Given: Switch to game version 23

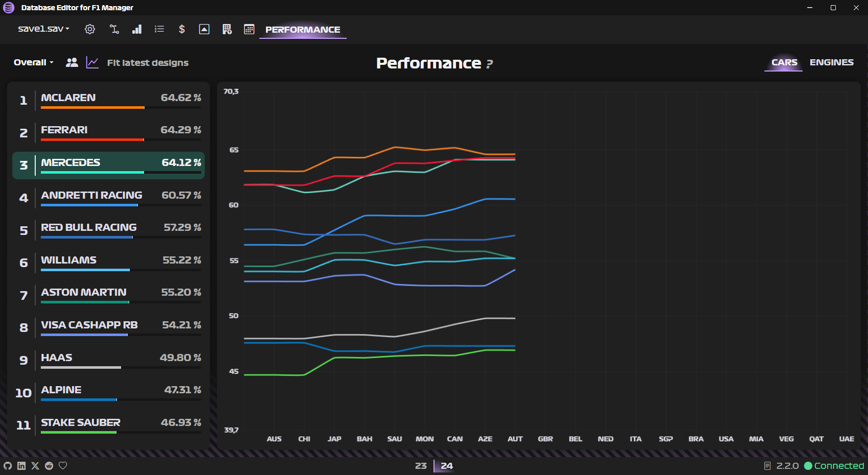Looking at the screenshot, I should coord(421,466).
